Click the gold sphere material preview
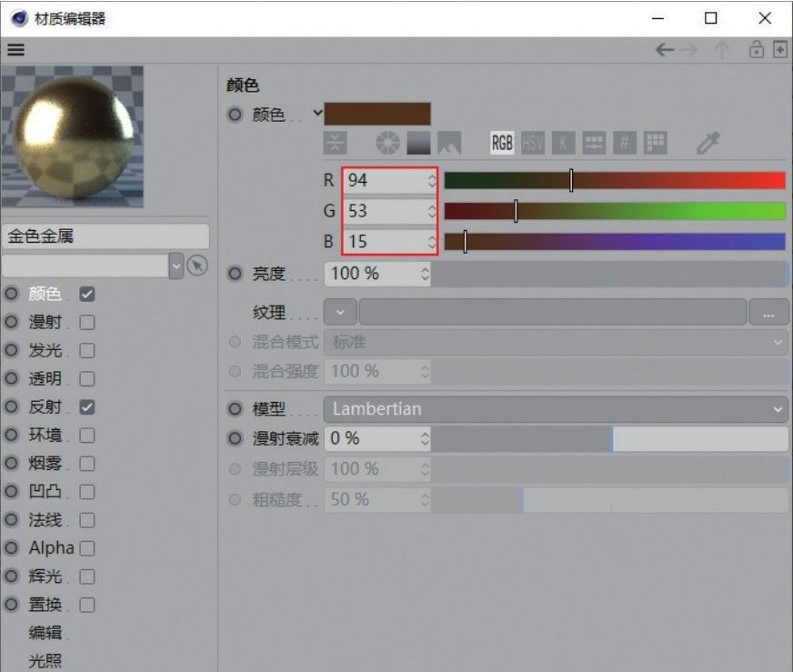Viewport: 793px width, 672px height. tap(73, 136)
